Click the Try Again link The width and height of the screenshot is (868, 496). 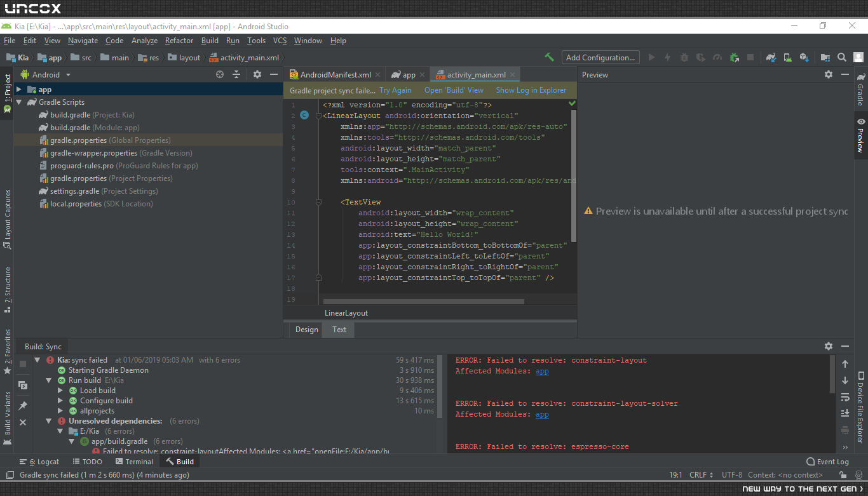tap(395, 90)
